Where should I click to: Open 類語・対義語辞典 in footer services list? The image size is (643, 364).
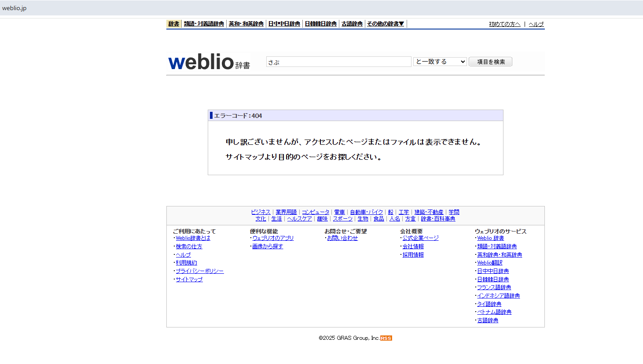(497, 246)
